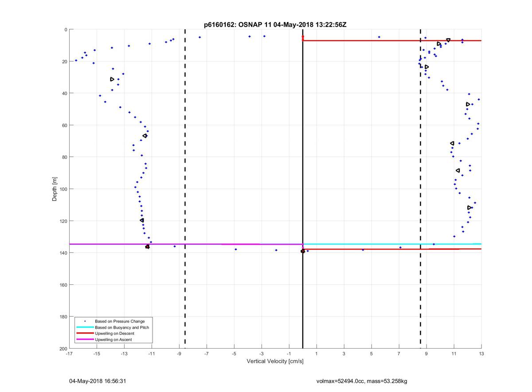Click depth axis tick label 120
The image size is (532, 392).
pos(63,221)
